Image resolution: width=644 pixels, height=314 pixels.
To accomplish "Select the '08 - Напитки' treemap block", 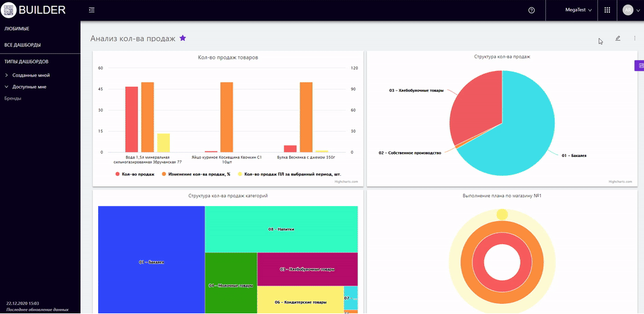I will 281,229.
